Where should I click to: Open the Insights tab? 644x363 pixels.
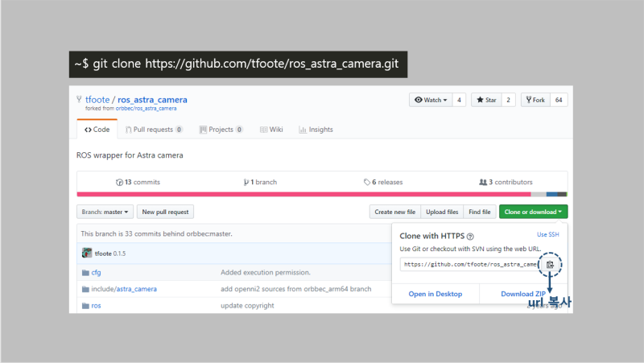(316, 130)
